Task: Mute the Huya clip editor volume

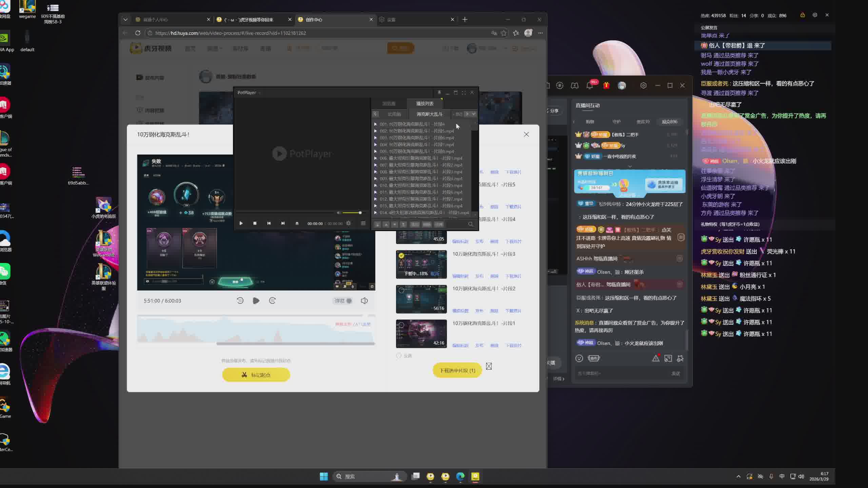Action: point(364,301)
